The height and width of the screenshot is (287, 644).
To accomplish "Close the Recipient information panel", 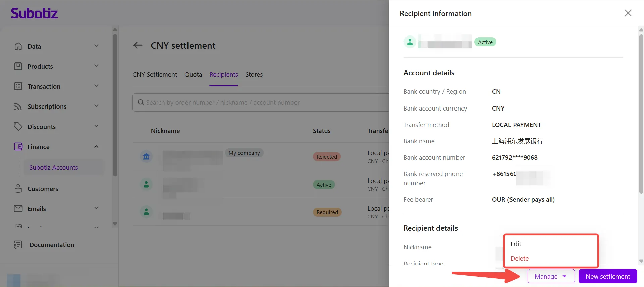I will tap(628, 13).
